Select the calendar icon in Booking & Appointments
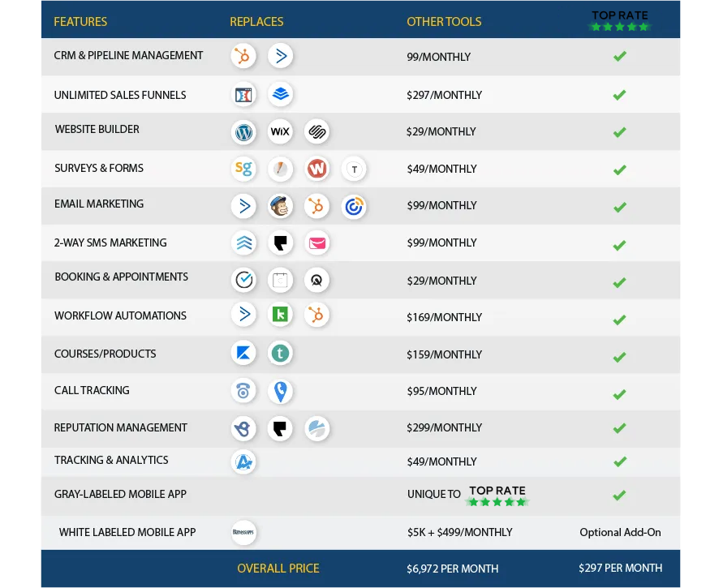The width and height of the screenshot is (706, 588). [x=280, y=280]
